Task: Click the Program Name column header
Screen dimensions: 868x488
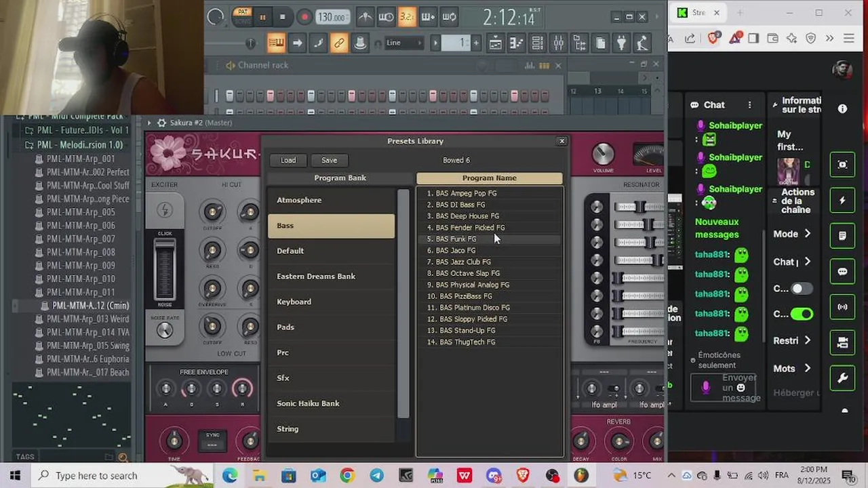Action: 489,178
